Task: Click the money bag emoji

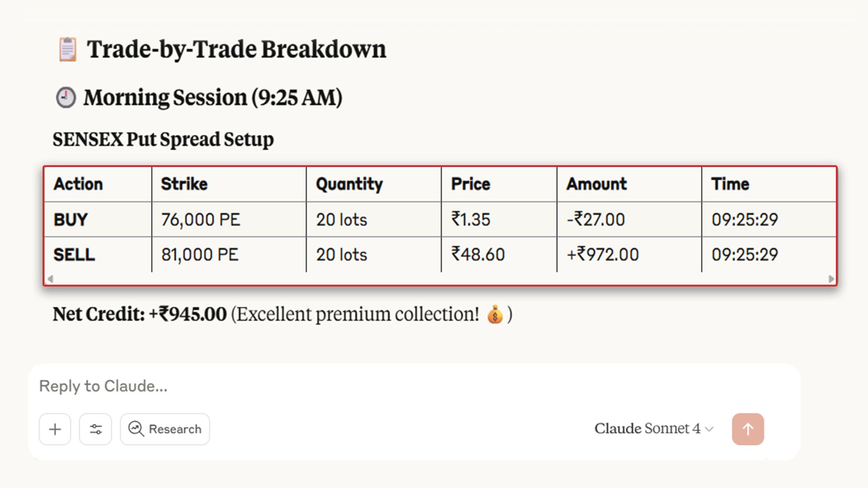Action: pyautogui.click(x=495, y=315)
